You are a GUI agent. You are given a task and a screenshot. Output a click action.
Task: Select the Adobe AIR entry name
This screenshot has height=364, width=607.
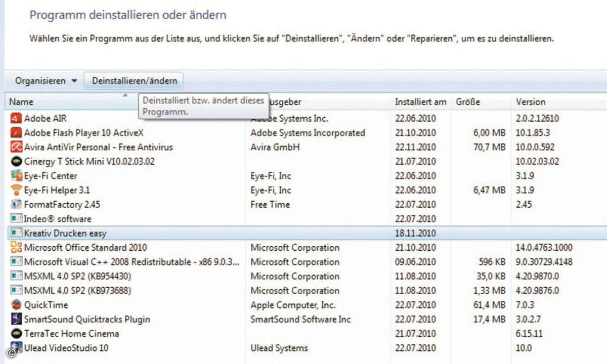[x=45, y=118]
